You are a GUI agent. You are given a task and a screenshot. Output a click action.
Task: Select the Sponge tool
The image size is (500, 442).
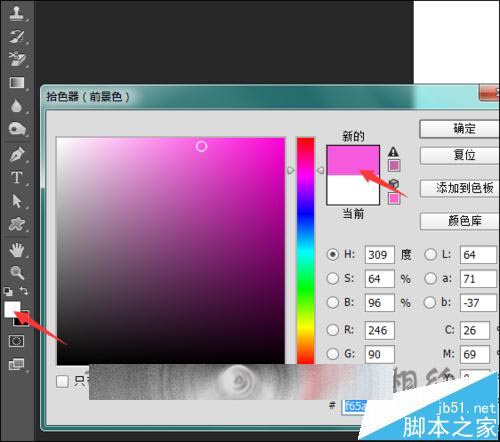pyautogui.click(x=17, y=129)
